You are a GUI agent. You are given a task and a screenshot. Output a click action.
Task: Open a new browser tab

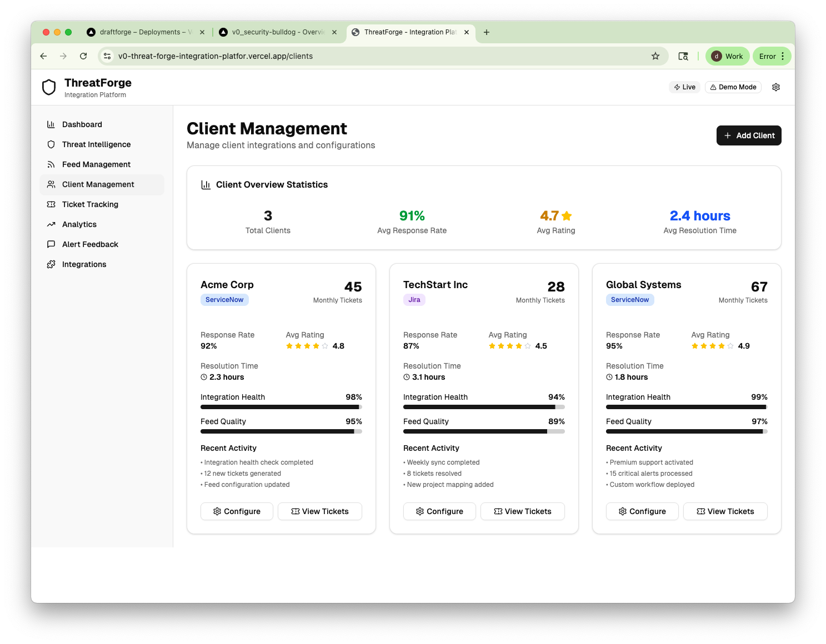tap(487, 32)
